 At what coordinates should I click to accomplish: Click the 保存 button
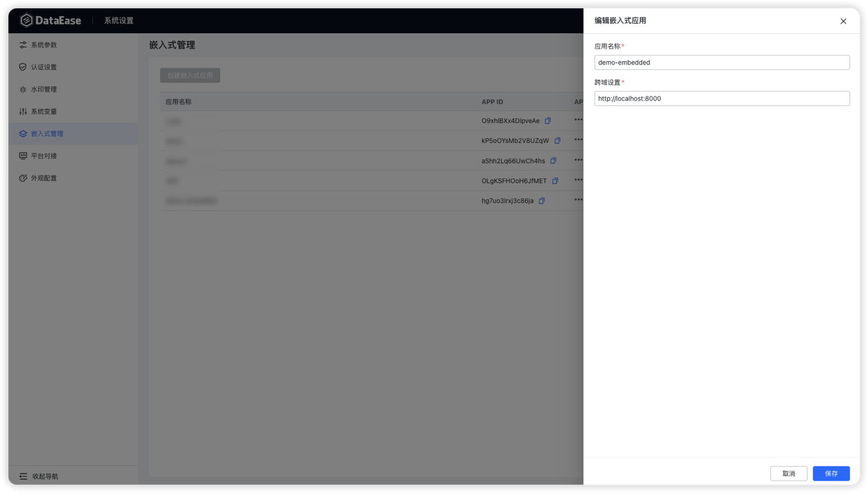pos(831,473)
